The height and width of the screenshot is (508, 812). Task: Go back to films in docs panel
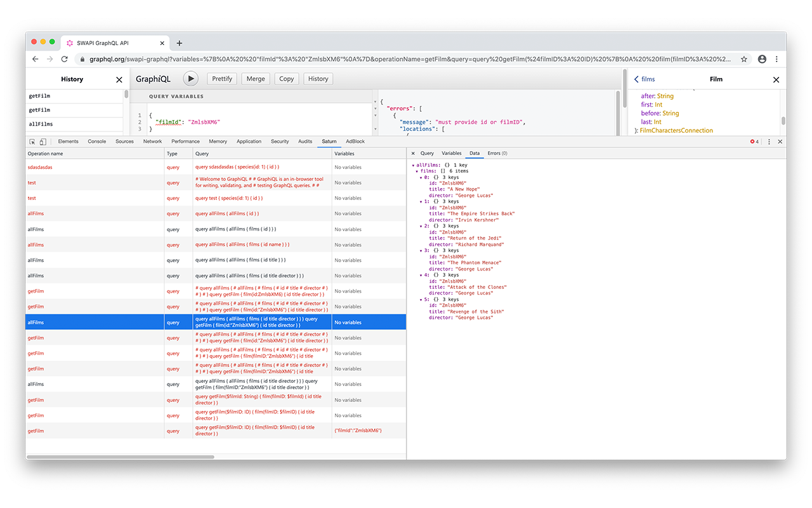point(645,79)
